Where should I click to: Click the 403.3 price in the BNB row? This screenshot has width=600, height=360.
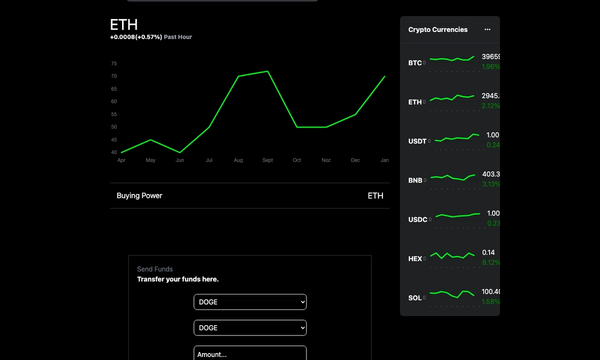(x=491, y=174)
